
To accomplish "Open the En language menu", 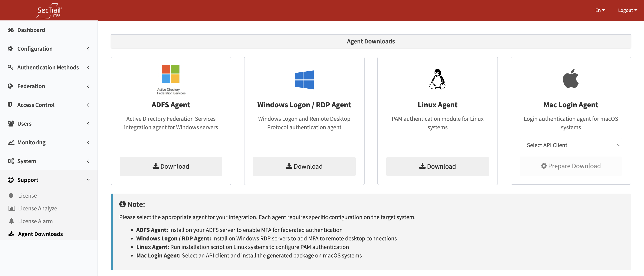I will 600,10.
